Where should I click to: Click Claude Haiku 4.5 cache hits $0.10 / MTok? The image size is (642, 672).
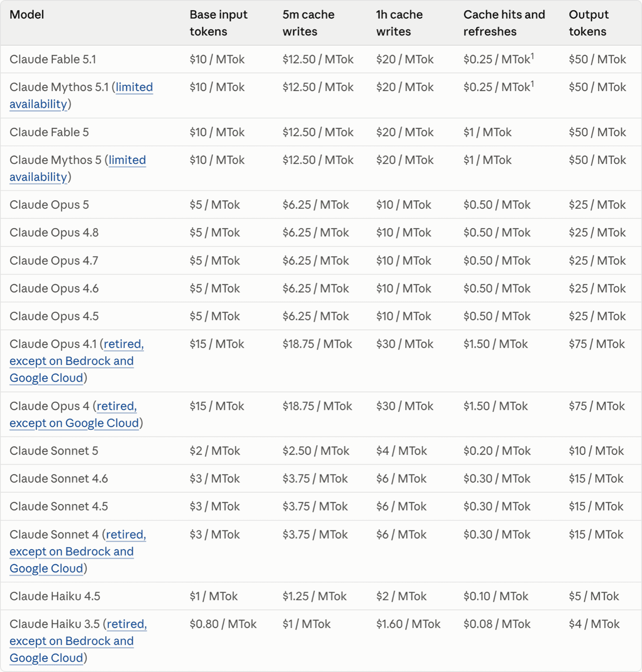point(496,596)
